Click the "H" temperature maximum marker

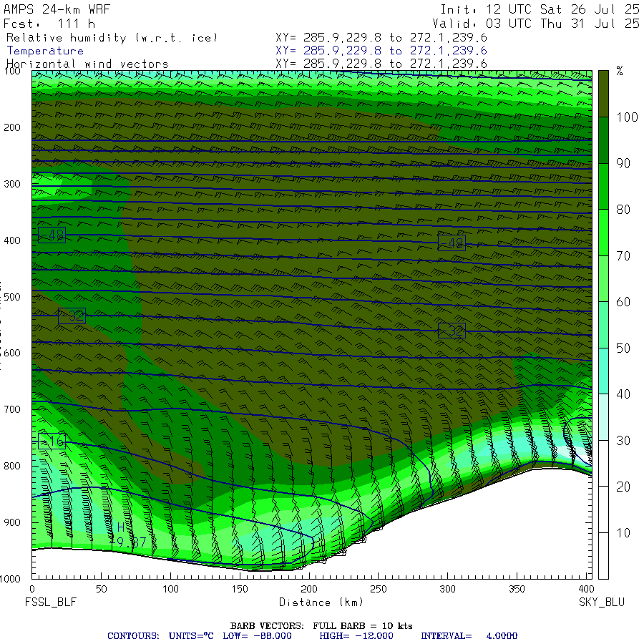pos(121,527)
